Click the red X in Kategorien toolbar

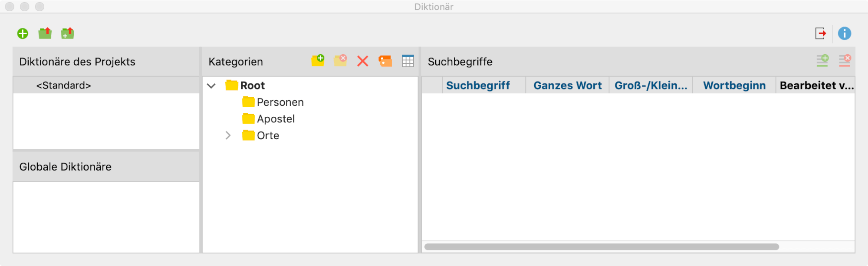[x=363, y=61]
